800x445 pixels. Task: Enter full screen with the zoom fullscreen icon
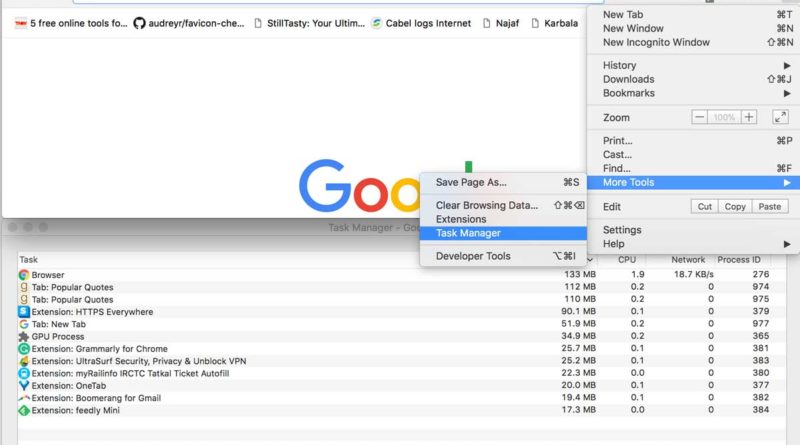[x=780, y=117]
